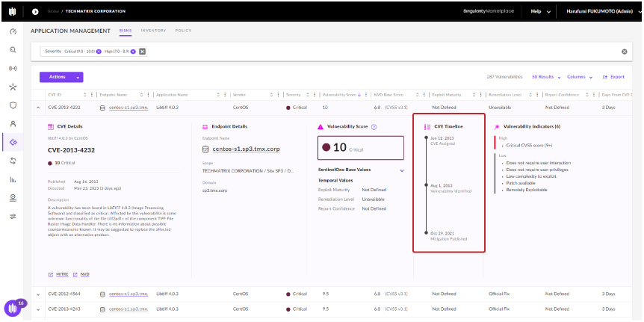Click the Aug 1, 2013 Vulnerability Identified marker
This screenshot has height=322, width=644.
tap(426, 185)
